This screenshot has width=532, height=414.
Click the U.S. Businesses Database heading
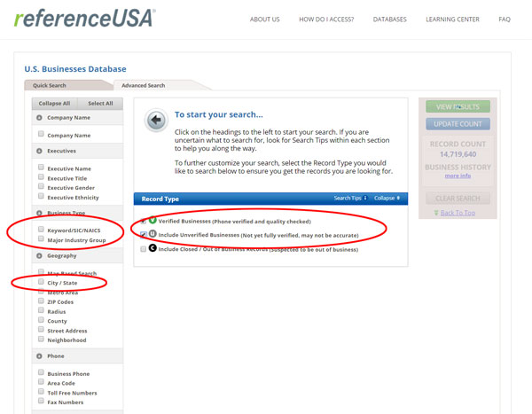(75, 69)
